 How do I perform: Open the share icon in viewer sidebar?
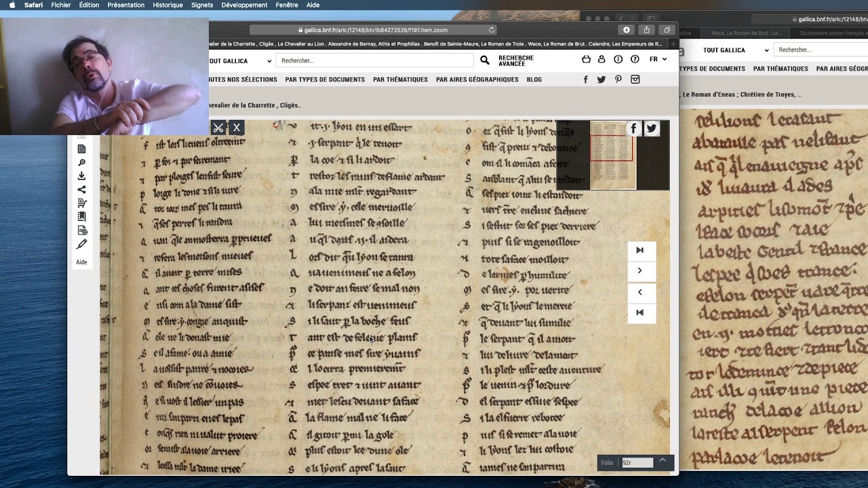pyautogui.click(x=82, y=190)
